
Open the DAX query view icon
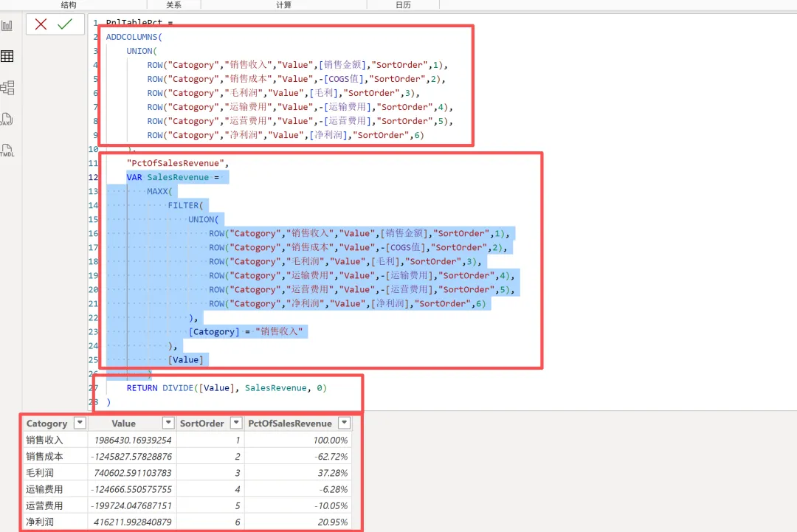click(x=7, y=119)
